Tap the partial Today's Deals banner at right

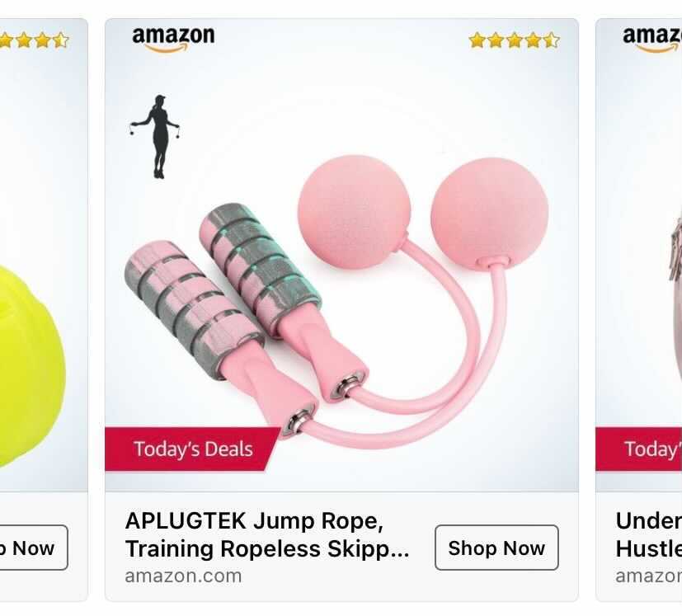point(638,449)
